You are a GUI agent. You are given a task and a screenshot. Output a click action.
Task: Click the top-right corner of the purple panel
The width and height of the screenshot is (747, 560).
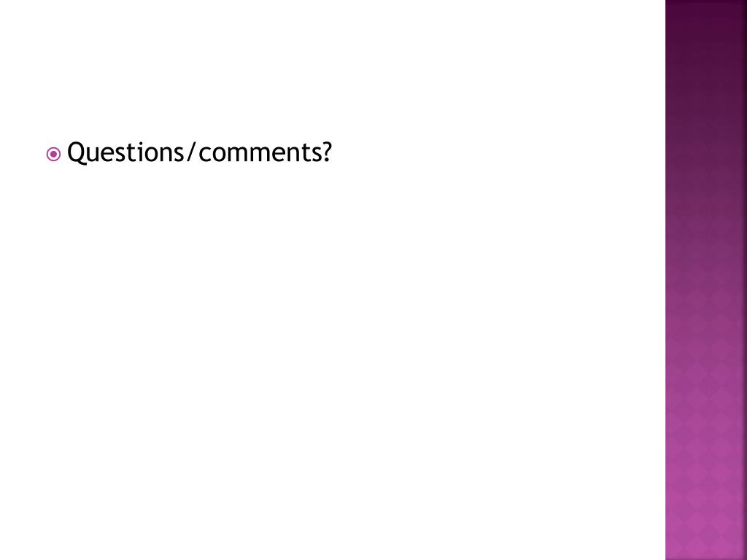pyautogui.click(x=743, y=3)
